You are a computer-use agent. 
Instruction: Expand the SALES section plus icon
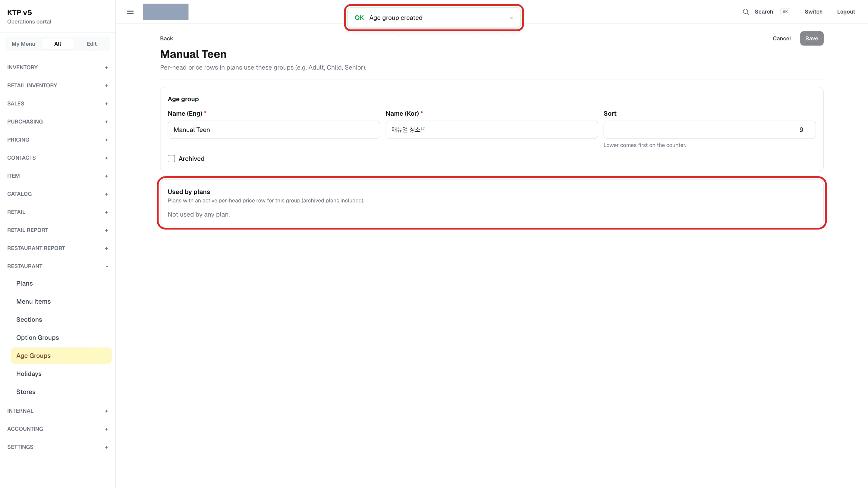tap(106, 104)
